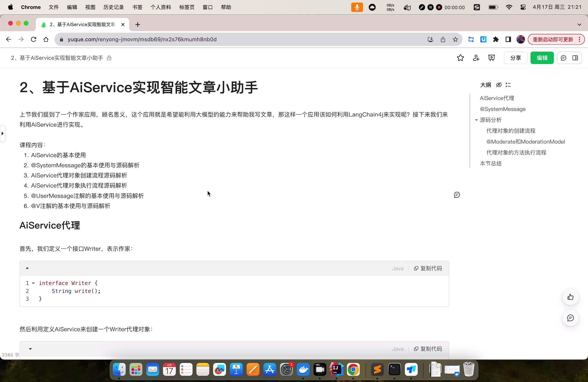Open the floating comment bubble at bottom right

[x=570, y=318]
